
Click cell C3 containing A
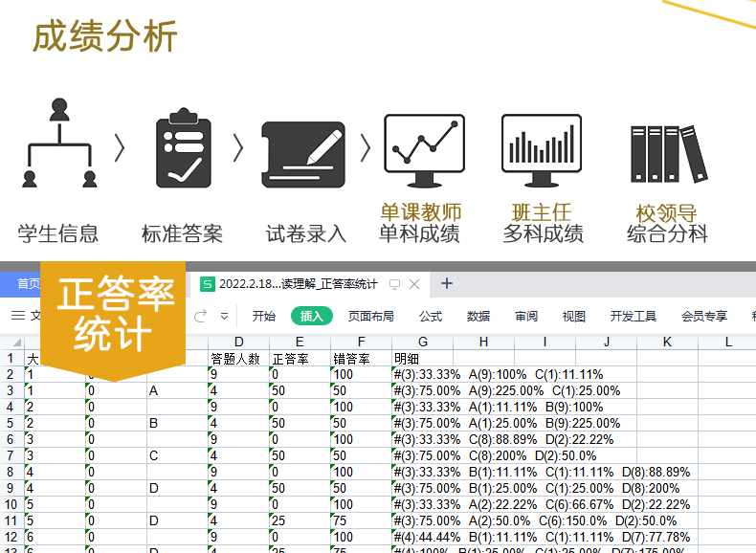coord(177,390)
